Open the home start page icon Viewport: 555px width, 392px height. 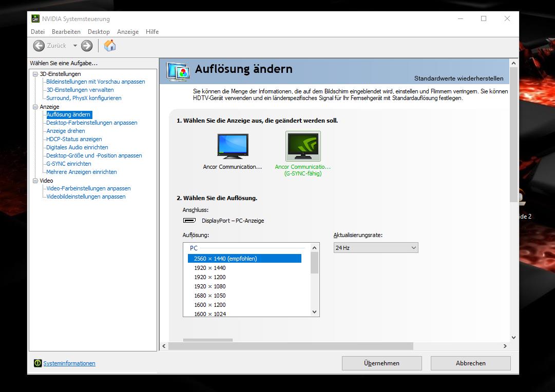[x=110, y=45]
